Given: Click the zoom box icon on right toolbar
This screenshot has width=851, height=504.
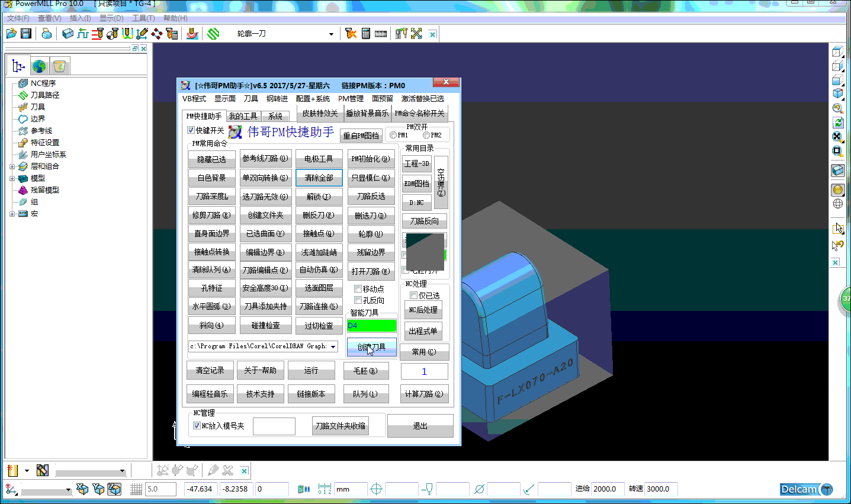Looking at the screenshot, I should pyautogui.click(x=837, y=150).
